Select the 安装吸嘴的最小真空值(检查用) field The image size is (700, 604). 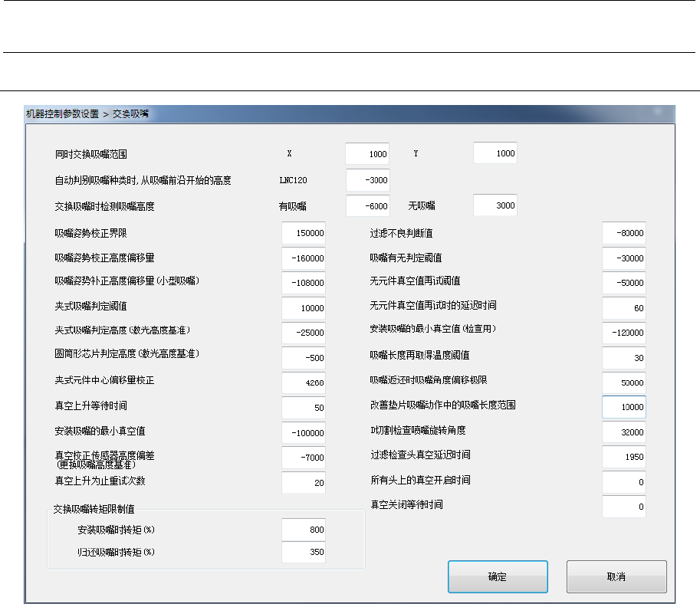623,333
